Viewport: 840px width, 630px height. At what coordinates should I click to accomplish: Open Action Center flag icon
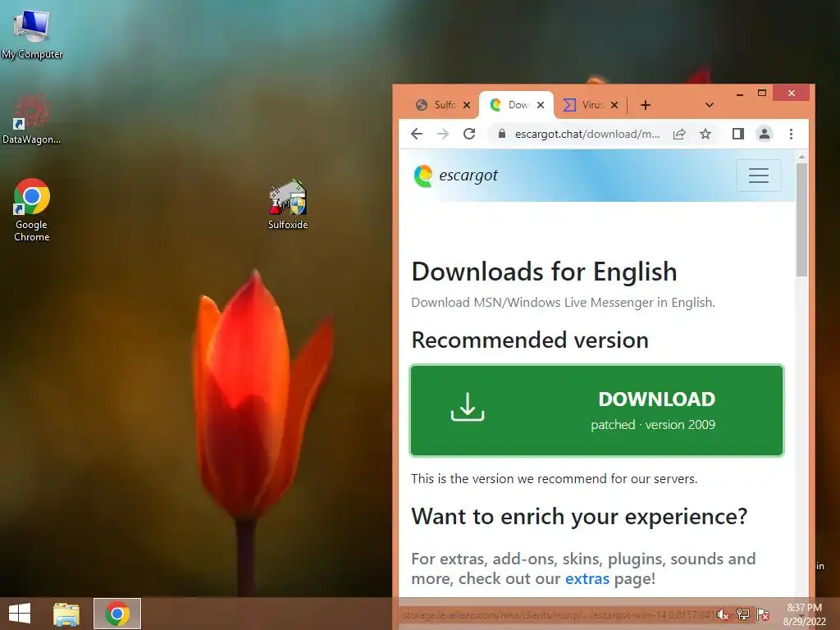764,614
